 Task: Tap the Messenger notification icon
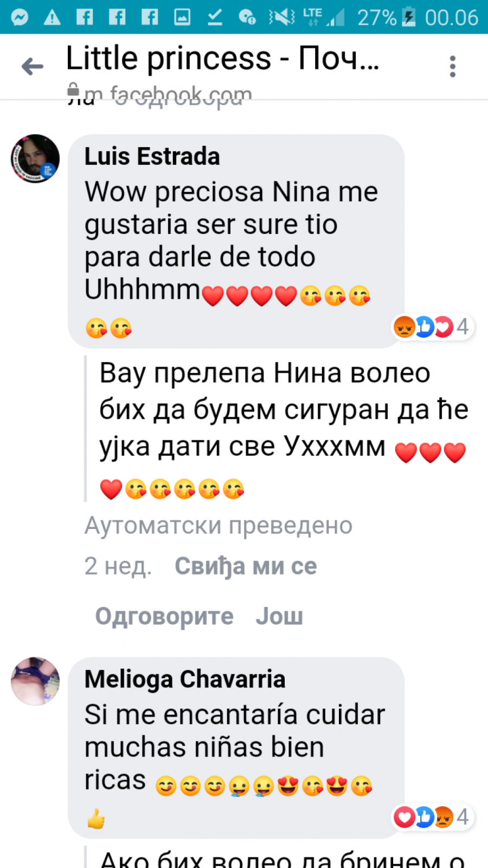[20, 17]
